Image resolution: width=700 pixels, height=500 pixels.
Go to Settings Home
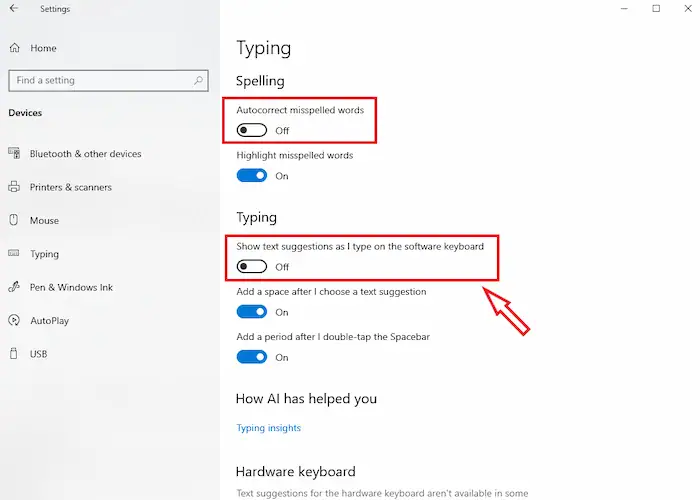pos(43,48)
